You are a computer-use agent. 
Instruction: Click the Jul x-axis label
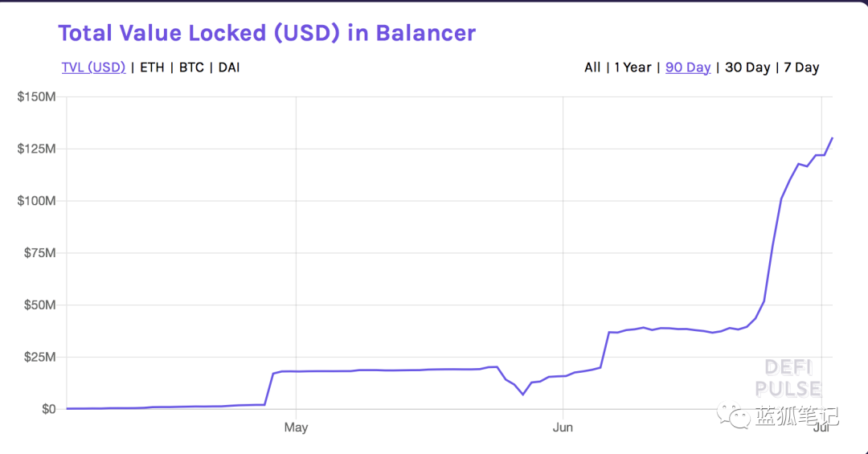[821, 427]
